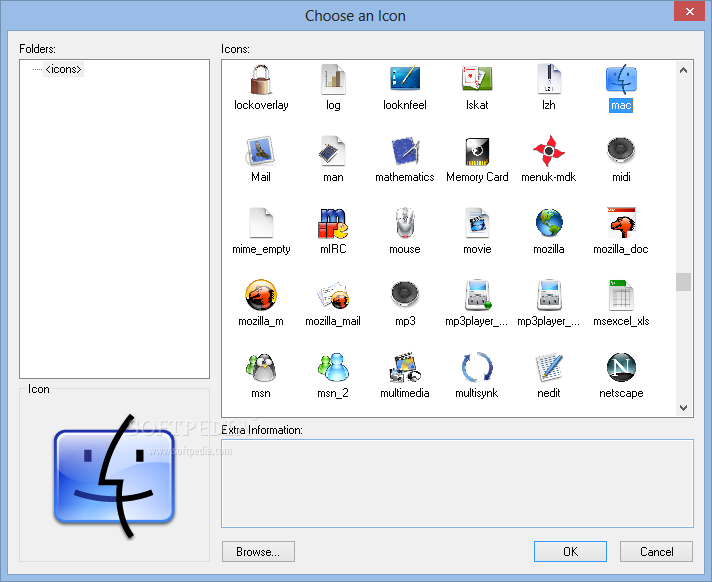Select the mac Finder face icon
Image resolution: width=712 pixels, height=582 pixels.
(621, 79)
